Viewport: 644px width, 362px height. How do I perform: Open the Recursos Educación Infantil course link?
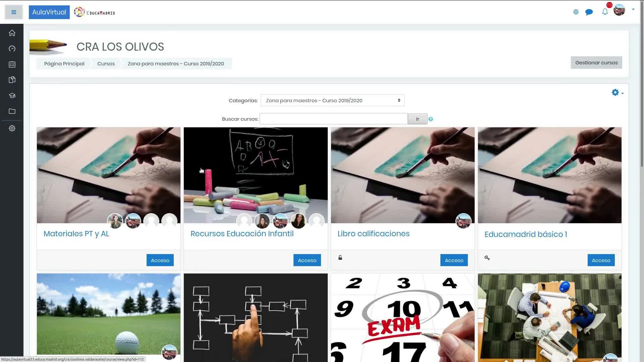[x=242, y=234]
